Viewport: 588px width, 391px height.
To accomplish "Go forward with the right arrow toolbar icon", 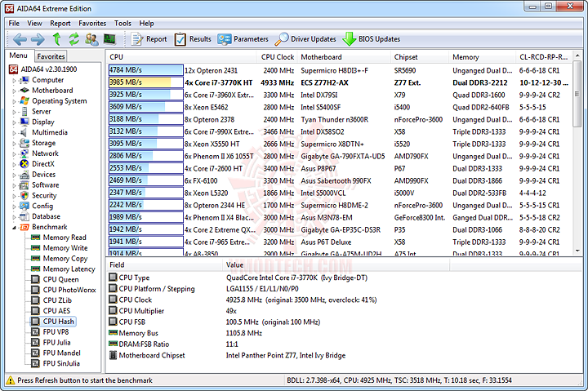I will 38,39.
